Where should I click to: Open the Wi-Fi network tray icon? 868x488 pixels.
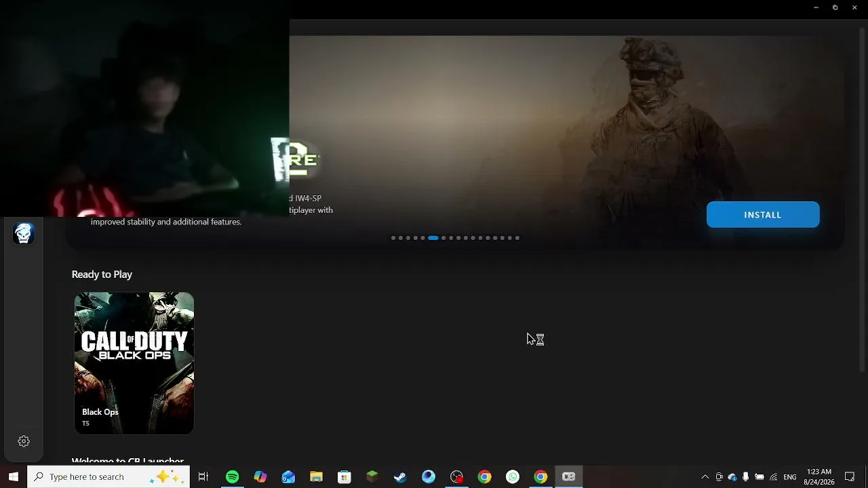[x=773, y=476]
